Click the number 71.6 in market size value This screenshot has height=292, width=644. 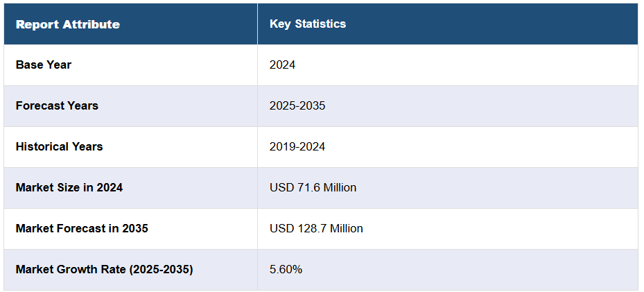[x=306, y=187]
